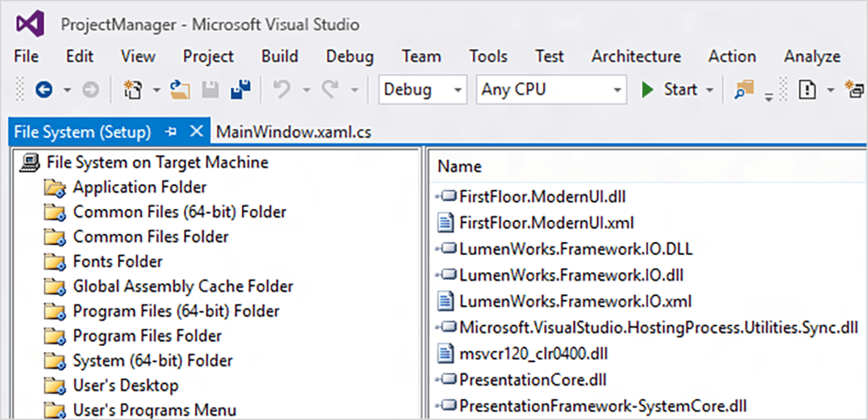Expand the Redo history dropdown arrow
This screenshot has width=868, height=420.
(355, 90)
